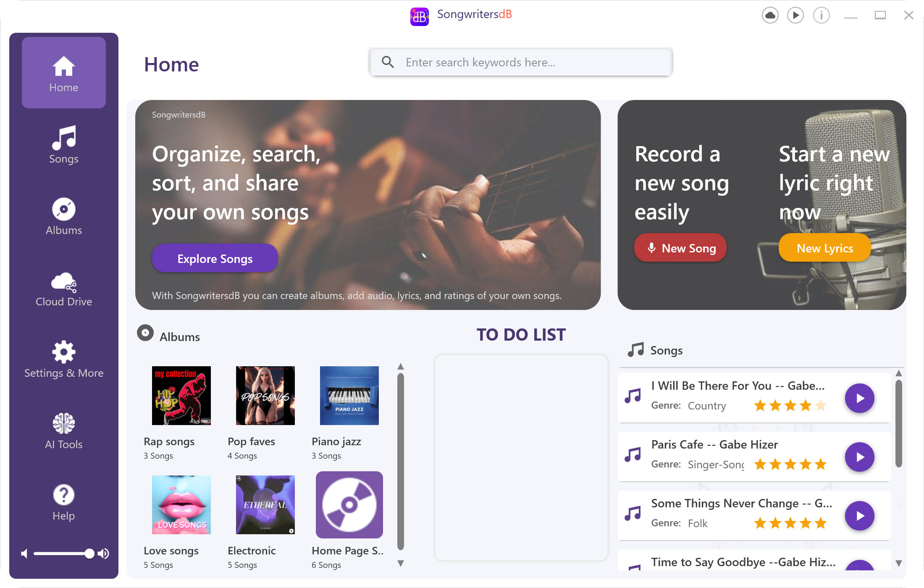Click 'I Will Be There For You -- Gabe...' title
Image resolution: width=924 pixels, height=588 pixels.
(738, 386)
